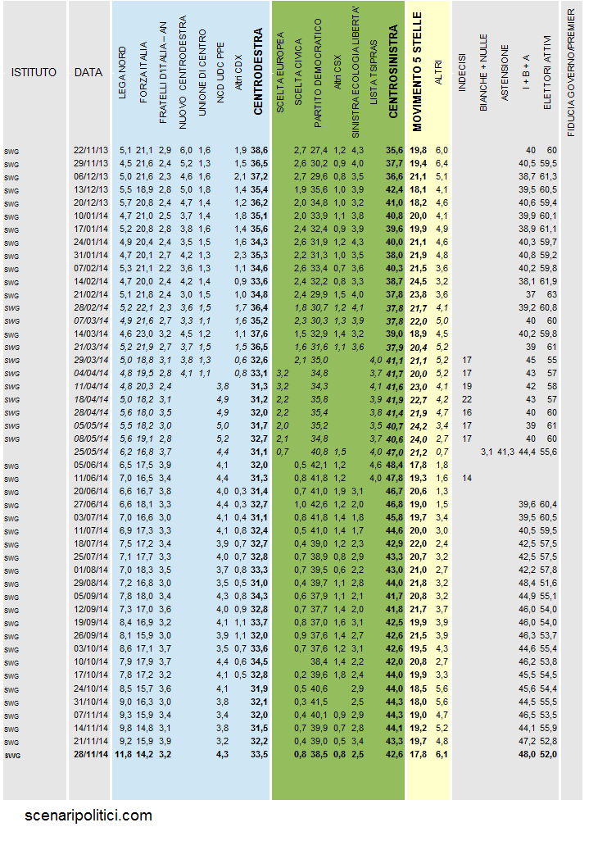
Task: Select Lega Nord 9,8 in 14/11/14 row
Action: point(125,728)
